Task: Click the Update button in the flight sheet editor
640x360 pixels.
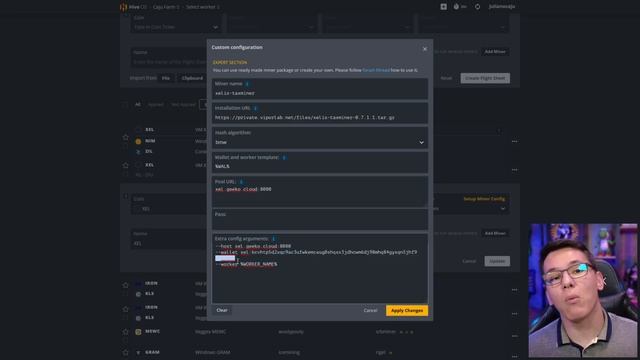Action: (x=497, y=261)
